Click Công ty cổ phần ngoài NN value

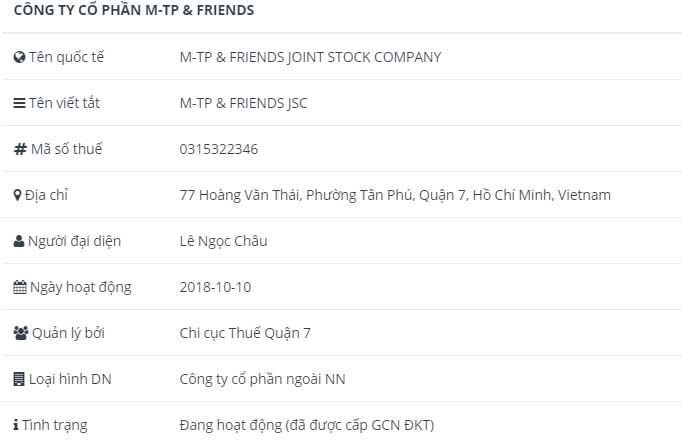click(262, 379)
